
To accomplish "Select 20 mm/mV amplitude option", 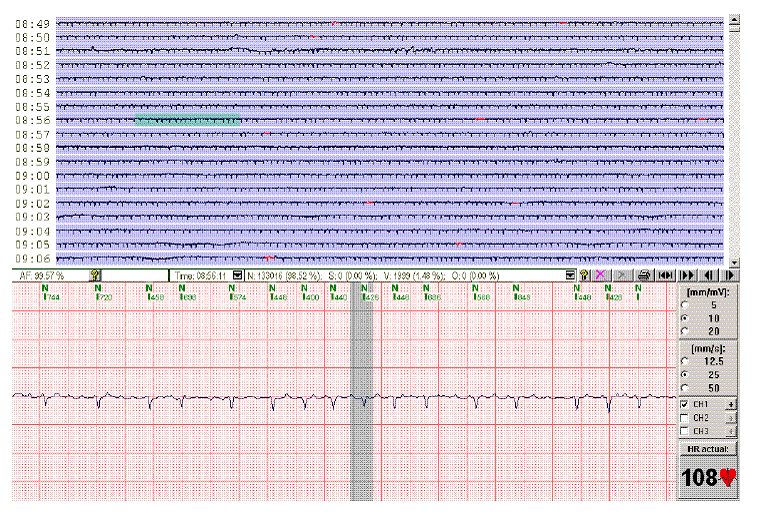I will coord(684,330).
